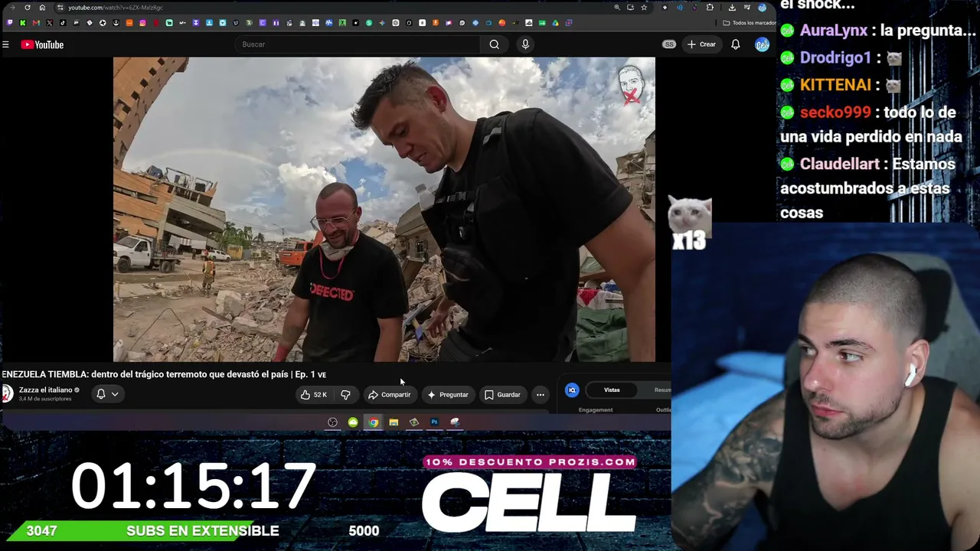
Task: Select chat username KITTENAI
Action: (x=835, y=85)
